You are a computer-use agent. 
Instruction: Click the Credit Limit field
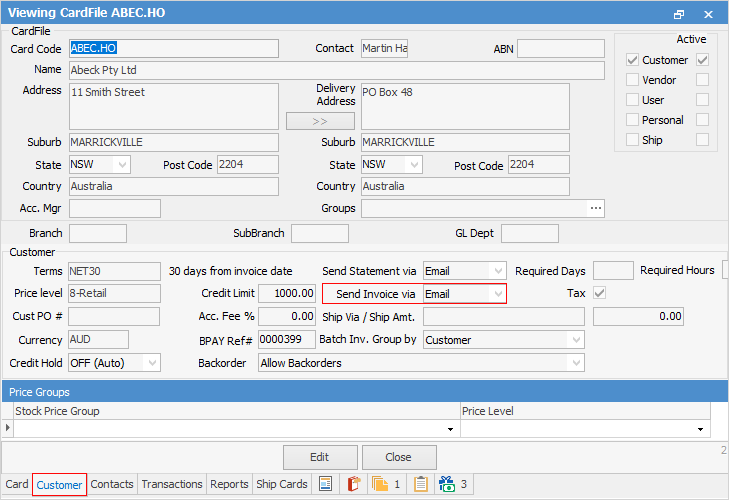[x=287, y=294]
